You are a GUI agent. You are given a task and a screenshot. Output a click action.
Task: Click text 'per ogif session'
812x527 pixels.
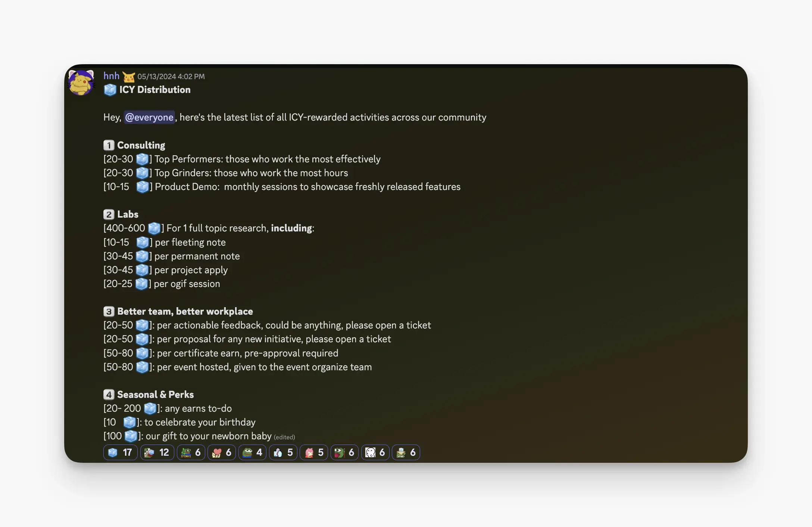[187, 284]
